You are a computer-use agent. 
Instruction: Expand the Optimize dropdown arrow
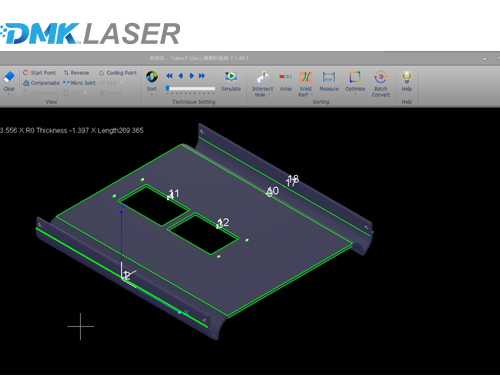coord(355,94)
